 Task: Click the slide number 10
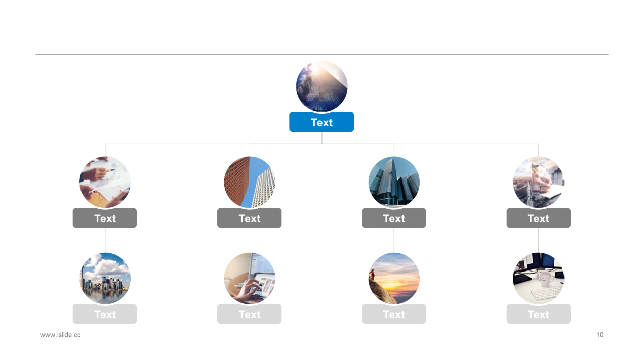pos(600,335)
